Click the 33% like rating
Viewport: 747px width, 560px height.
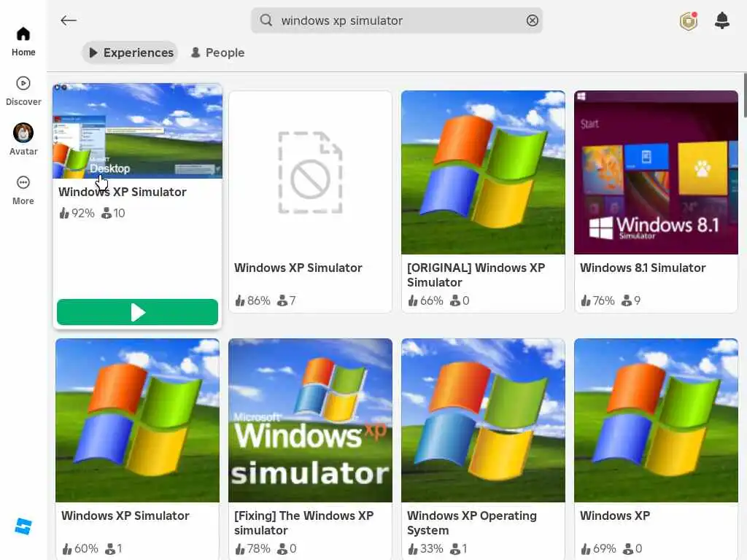click(x=425, y=548)
